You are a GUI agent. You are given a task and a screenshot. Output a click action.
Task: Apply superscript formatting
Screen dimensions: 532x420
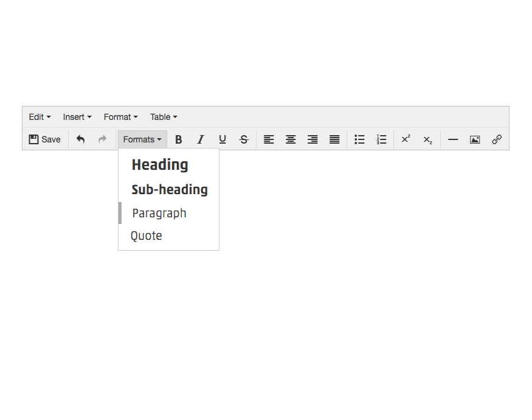406,139
